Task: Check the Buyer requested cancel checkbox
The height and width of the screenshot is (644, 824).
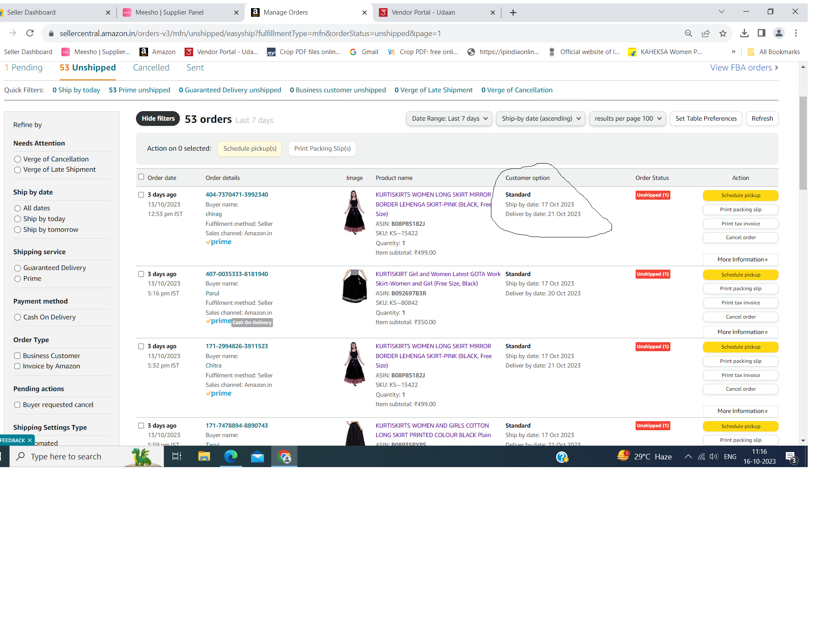Action: [x=17, y=404]
